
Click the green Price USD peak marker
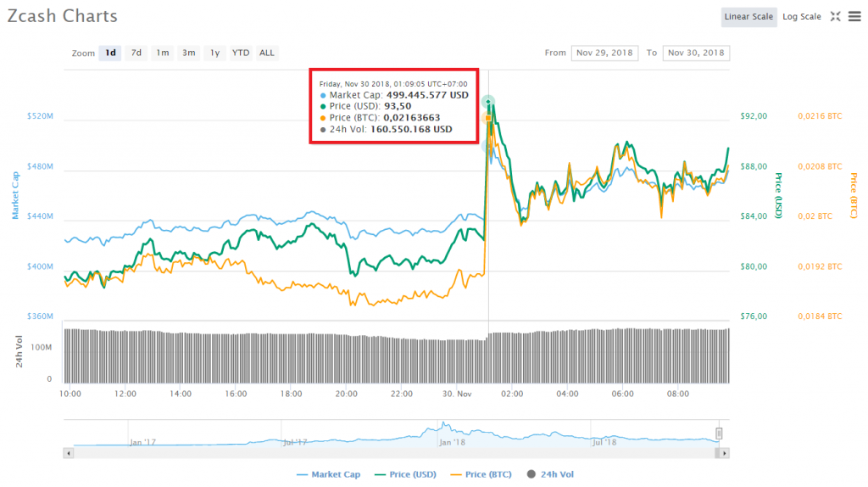487,102
